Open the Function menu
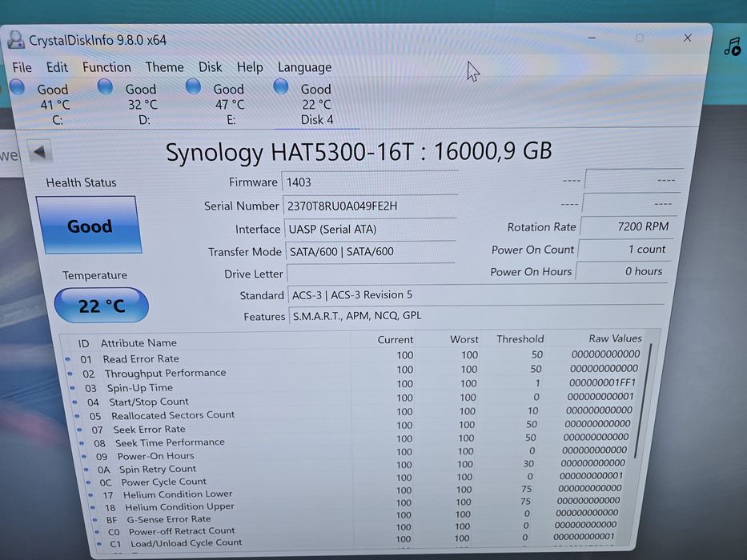Image resolution: width=747 pixels, height=560 pixels. click(106, 68)
